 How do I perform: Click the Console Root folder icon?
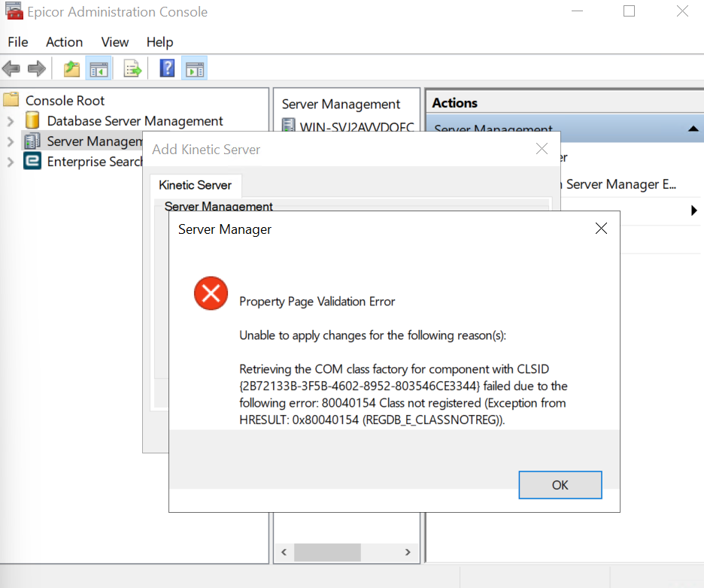point(11,99)
